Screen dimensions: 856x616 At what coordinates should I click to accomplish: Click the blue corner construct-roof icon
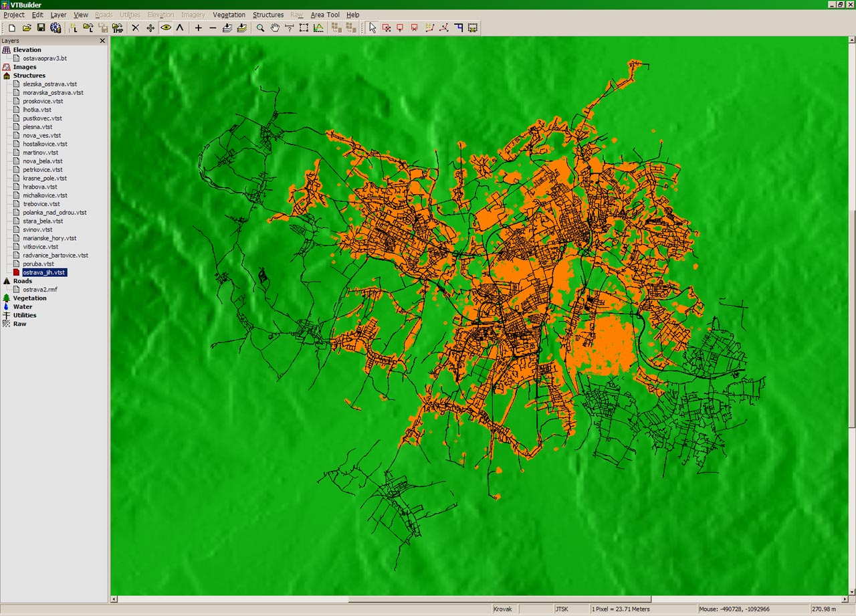459,28
